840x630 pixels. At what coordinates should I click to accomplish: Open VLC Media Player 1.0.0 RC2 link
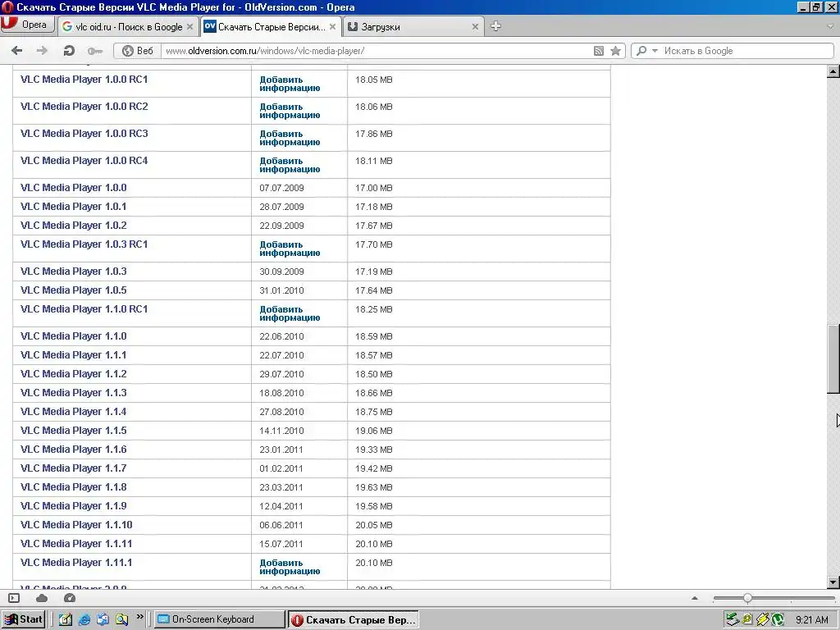[84, 106]
